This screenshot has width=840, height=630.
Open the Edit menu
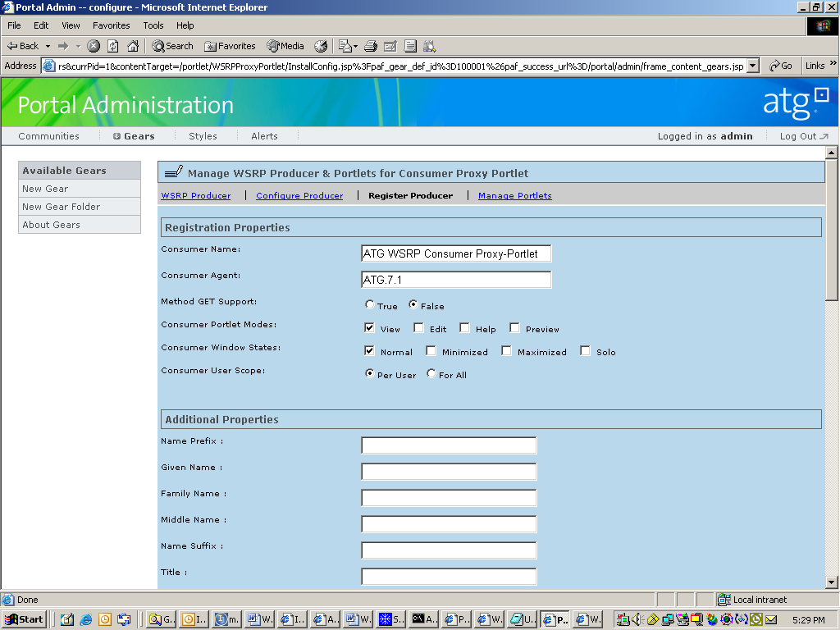pos(41,25)
